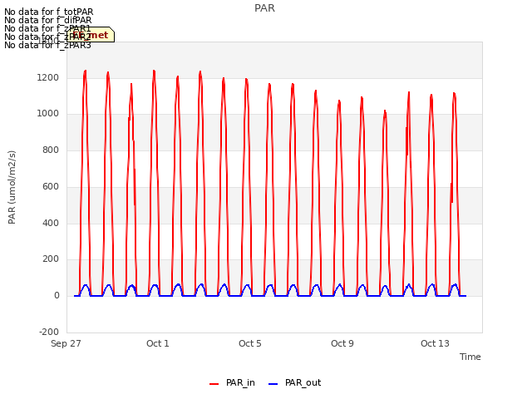Toggle the PAR_in legend entry
This screenshot has width=532, height=399.
click(x=232, y=382)
